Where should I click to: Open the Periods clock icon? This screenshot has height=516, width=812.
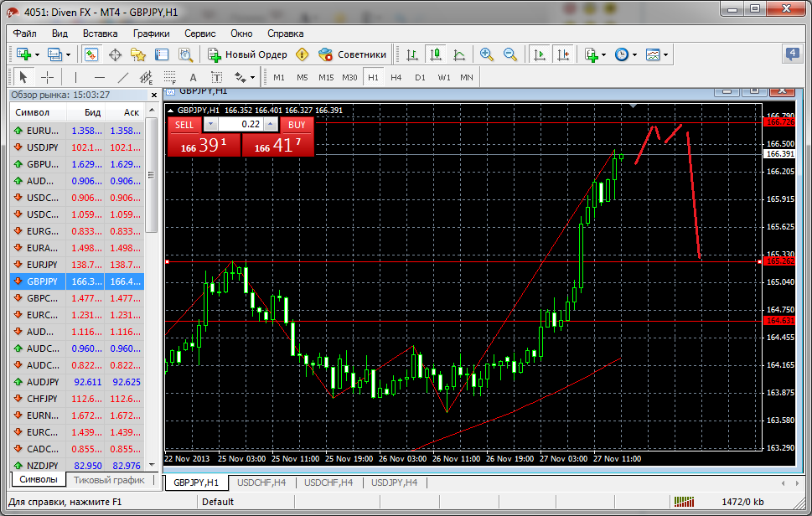(622, 54)
